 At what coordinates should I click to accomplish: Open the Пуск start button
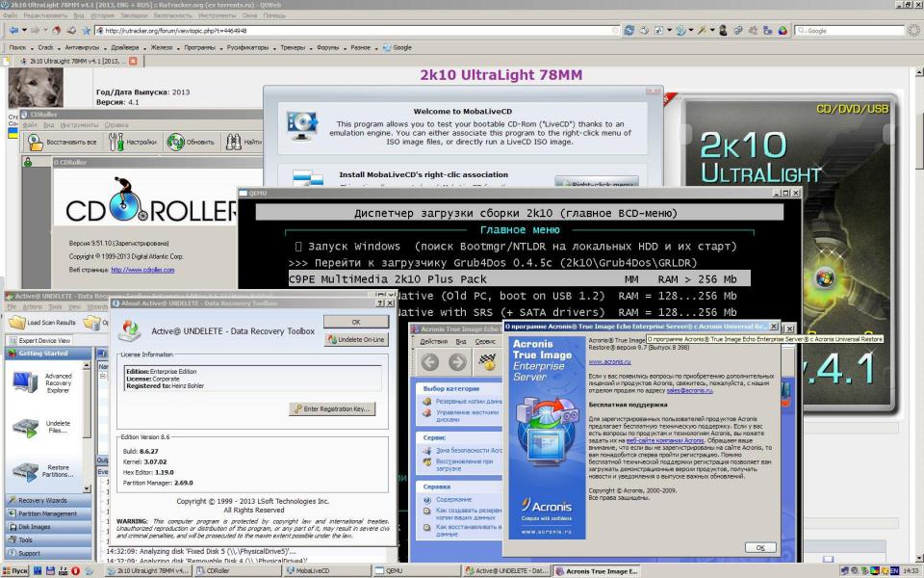pos(15,570)
